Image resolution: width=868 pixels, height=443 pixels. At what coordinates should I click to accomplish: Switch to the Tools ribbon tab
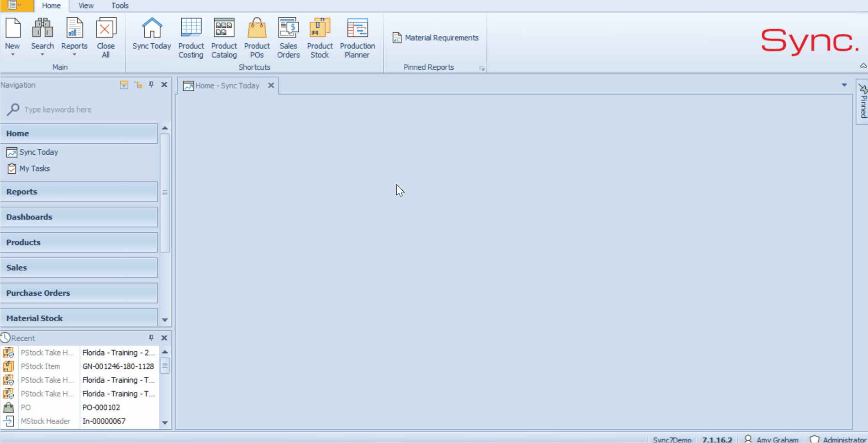click(120, 6)
